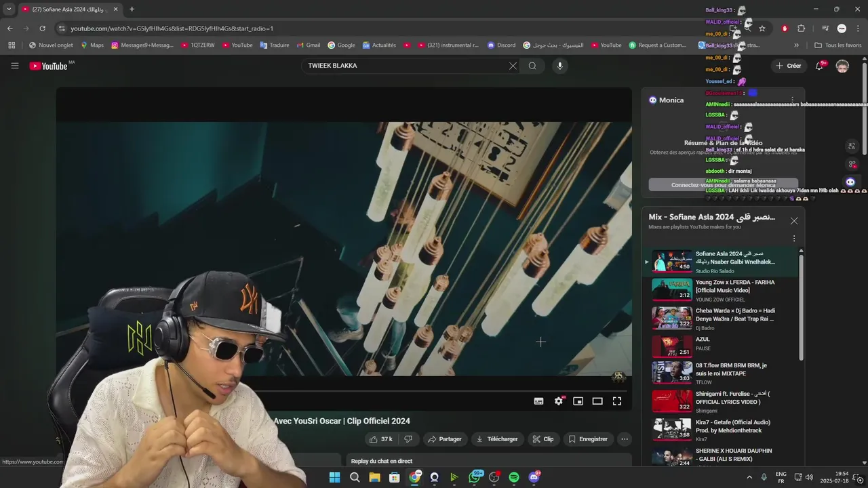Start voice search with microphone icon
868x488 pixels.
point(559,66)
